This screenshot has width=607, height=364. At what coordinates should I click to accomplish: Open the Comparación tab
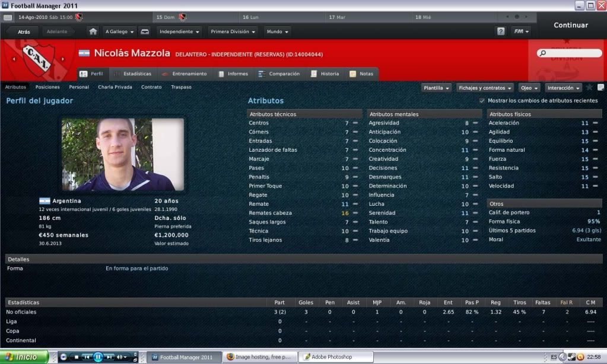click(x=279, y=74)
